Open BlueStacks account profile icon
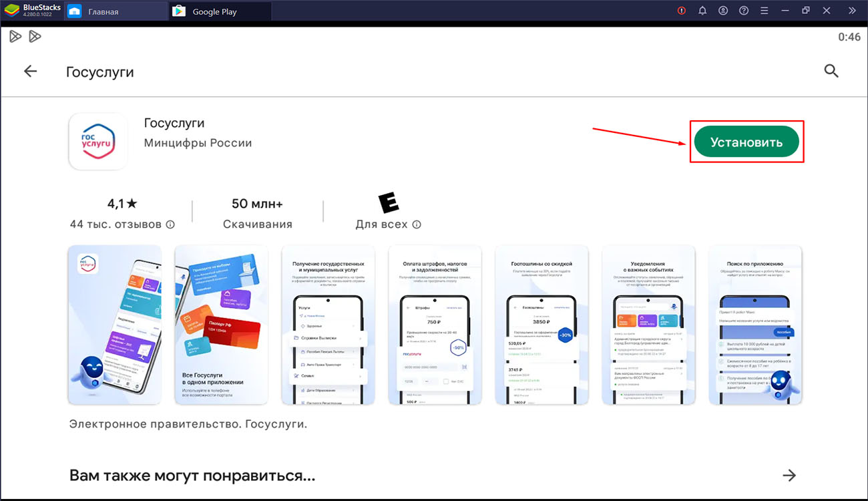Screen dimensions: 868x501 pos(723,11)
